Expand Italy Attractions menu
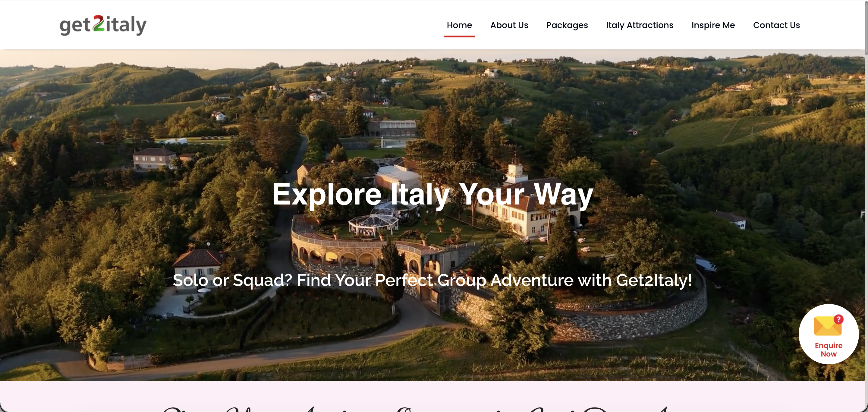868x412 pixels. (640, 25)
